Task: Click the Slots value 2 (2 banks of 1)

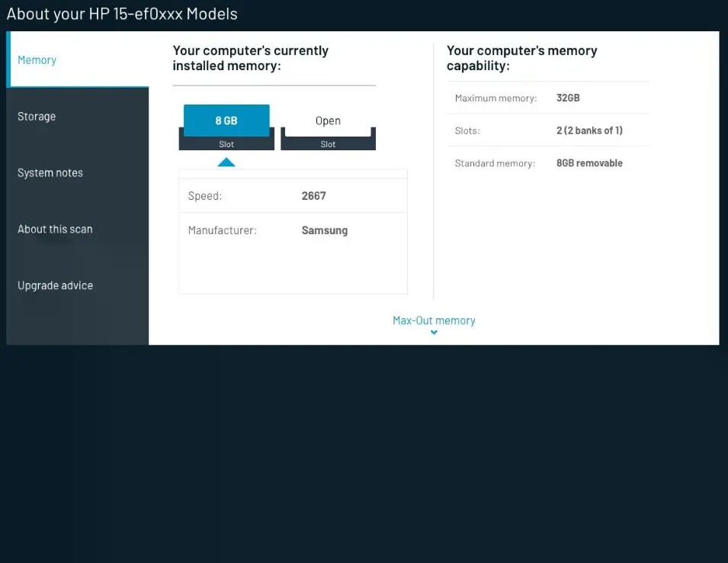Action: pos(589,130)
